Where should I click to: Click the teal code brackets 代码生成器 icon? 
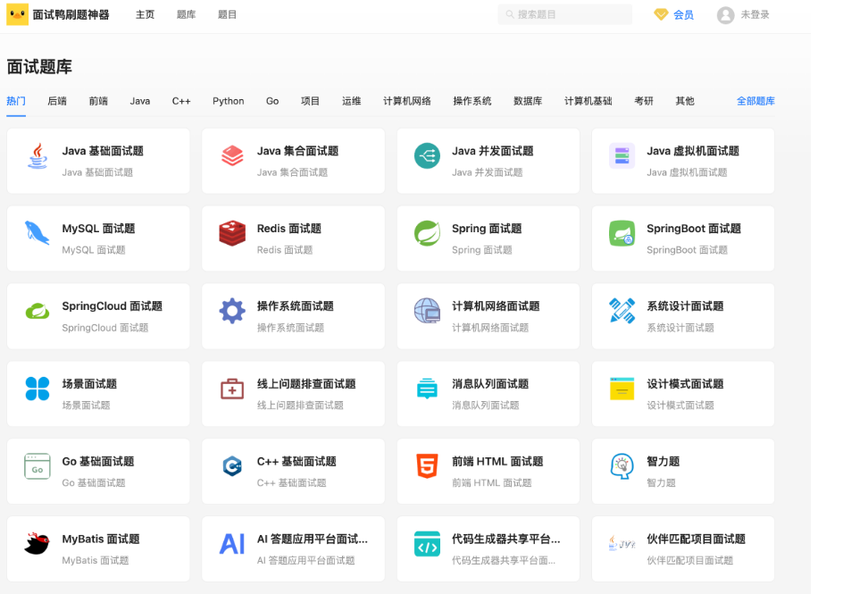point(428,544)
